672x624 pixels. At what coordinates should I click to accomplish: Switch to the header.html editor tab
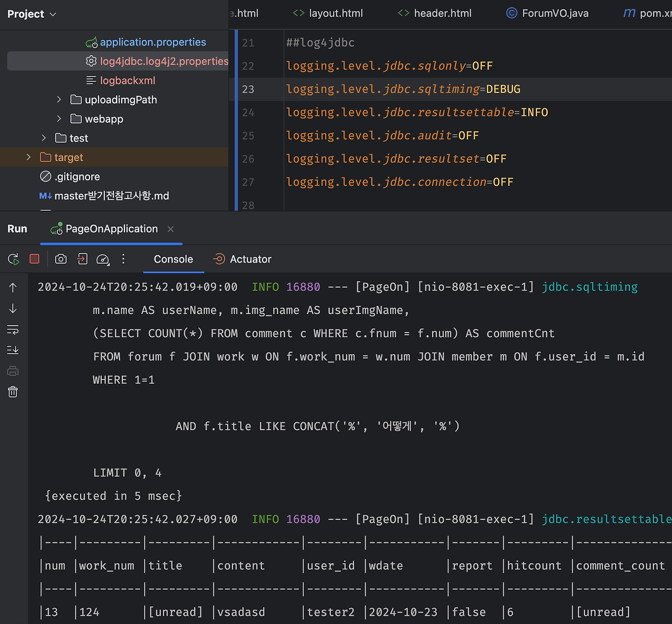[435, 13]
